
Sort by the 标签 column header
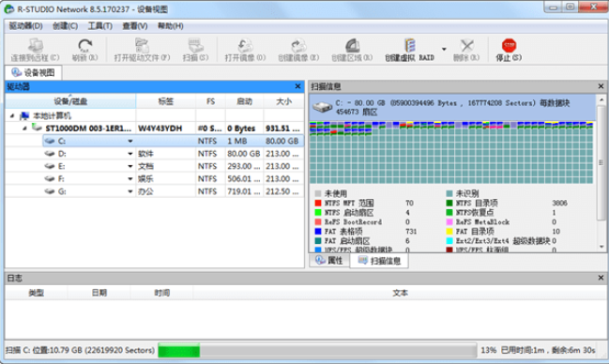tap(166, 101)
